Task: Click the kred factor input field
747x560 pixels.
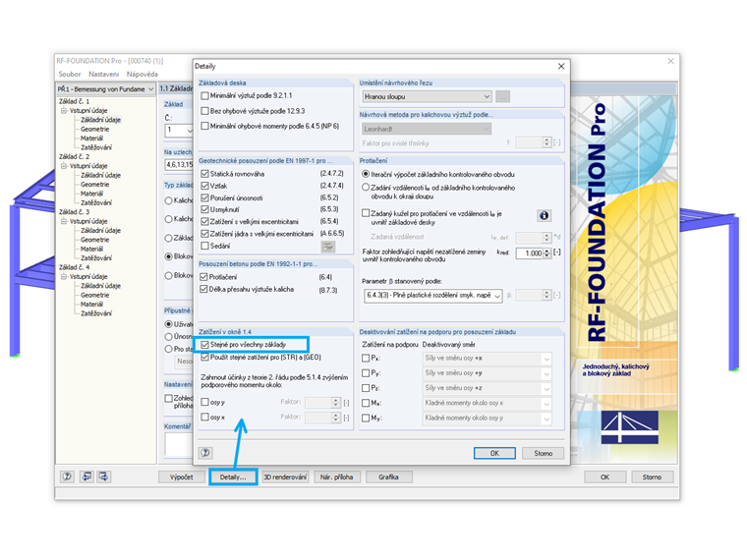Action: pos(529,253)
